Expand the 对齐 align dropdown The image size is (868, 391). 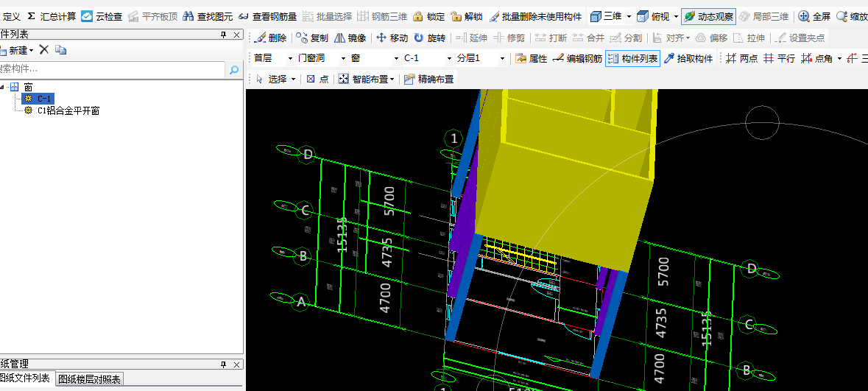click(688, 38)
